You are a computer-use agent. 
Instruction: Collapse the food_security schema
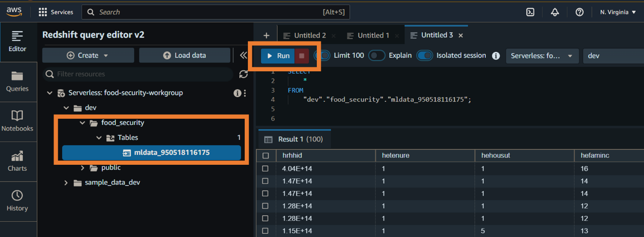pos(82,123)
